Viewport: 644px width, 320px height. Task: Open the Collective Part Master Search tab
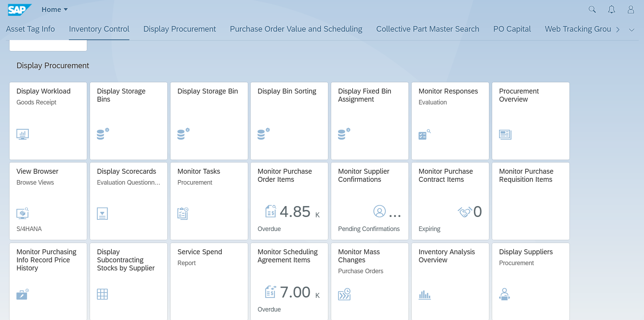coord(427,29)
